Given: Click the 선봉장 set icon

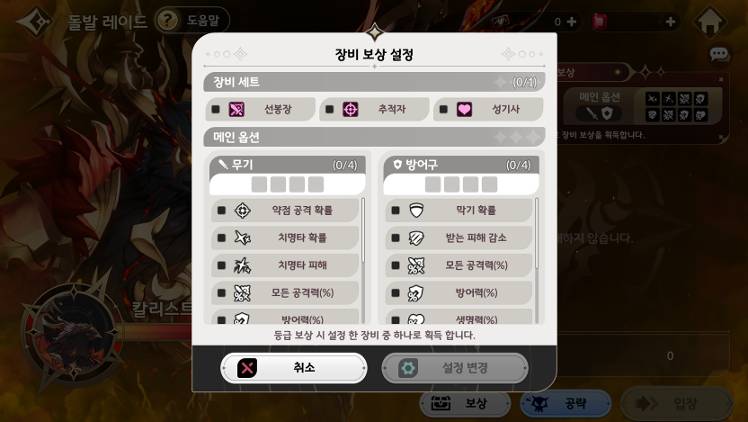Looking at the screenshot, I should pos(237,110).
